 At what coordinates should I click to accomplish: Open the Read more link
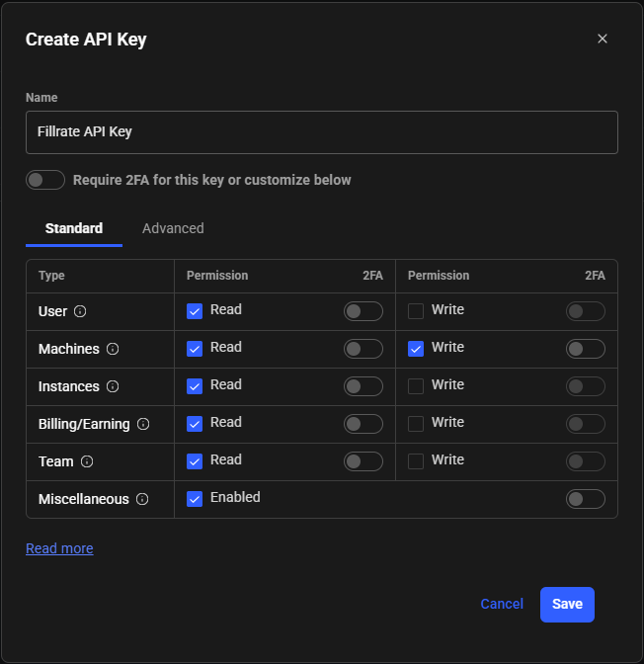tap(59, 548)
